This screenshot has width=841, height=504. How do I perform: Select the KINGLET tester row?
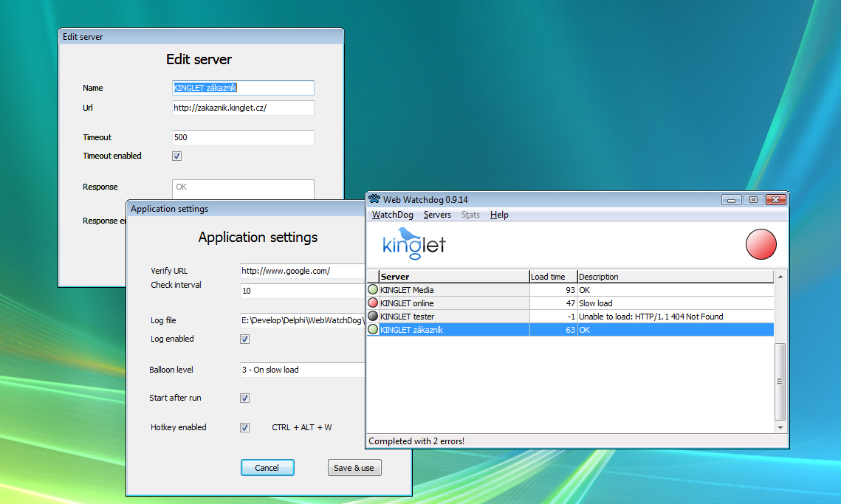tap(570, 317)
